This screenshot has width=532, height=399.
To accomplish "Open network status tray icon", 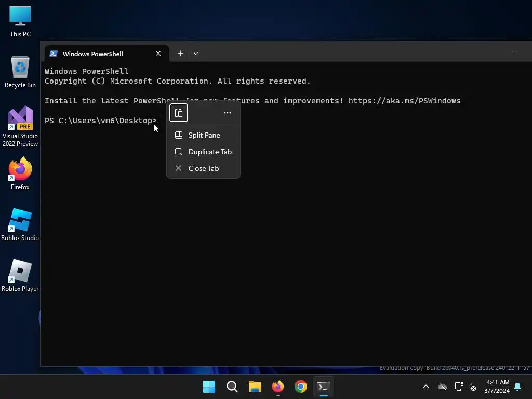I will (459, 387).
